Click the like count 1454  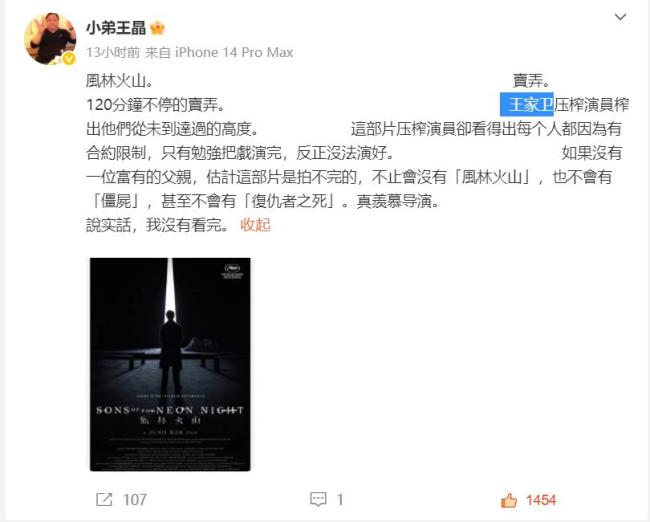pos(541,500)
